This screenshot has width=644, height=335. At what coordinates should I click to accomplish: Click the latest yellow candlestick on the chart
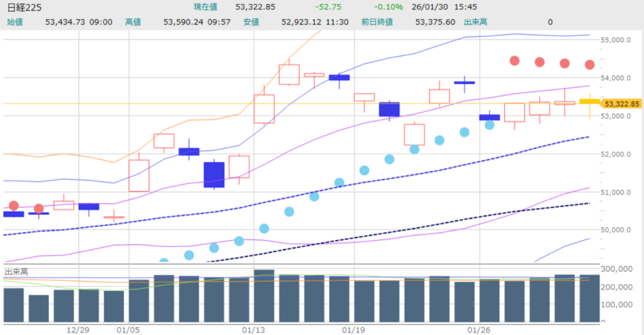pos(589,101)
